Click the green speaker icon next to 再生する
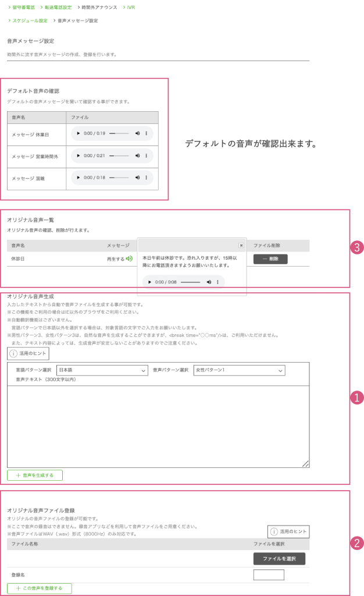The image size is (364, 596). tap(129, 259)
